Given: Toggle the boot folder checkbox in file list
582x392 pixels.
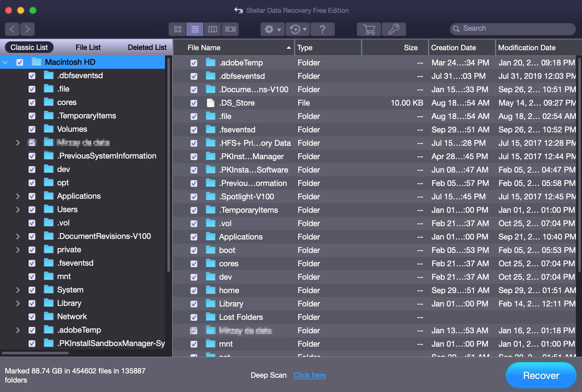Looking at the screenshot, I should [194, 250].
